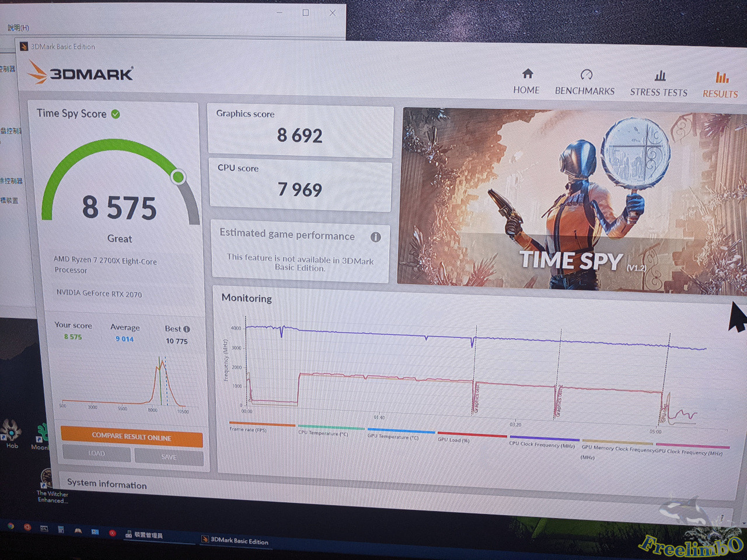Go to the Benchmarks gauge icon
This screenshot has height=560, width=747.
586,75
